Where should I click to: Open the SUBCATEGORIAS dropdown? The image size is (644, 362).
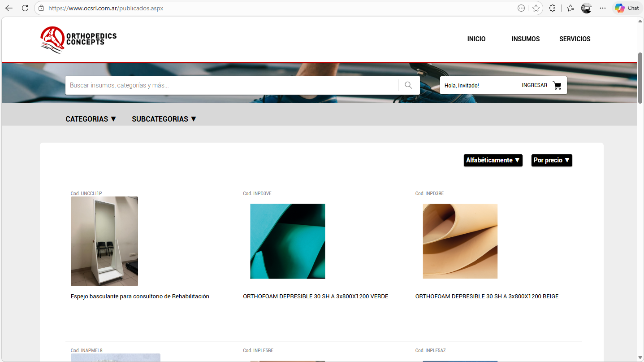(x=164, y=118)
